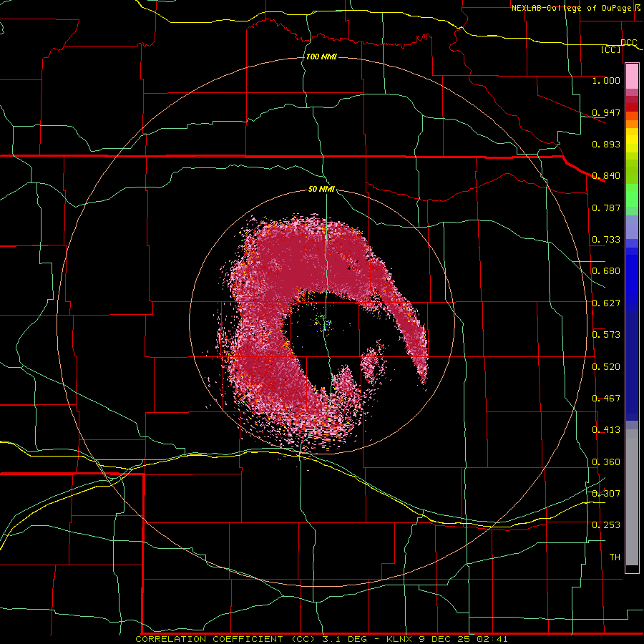Select the 0.253 scale value
644x644 pixels.
point(606,525)
